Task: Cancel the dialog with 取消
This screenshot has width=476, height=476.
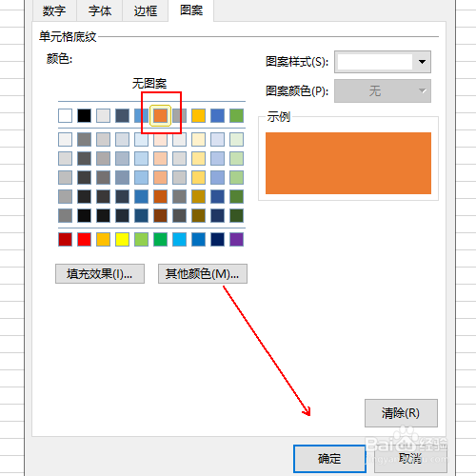Action: click(410, 459)
